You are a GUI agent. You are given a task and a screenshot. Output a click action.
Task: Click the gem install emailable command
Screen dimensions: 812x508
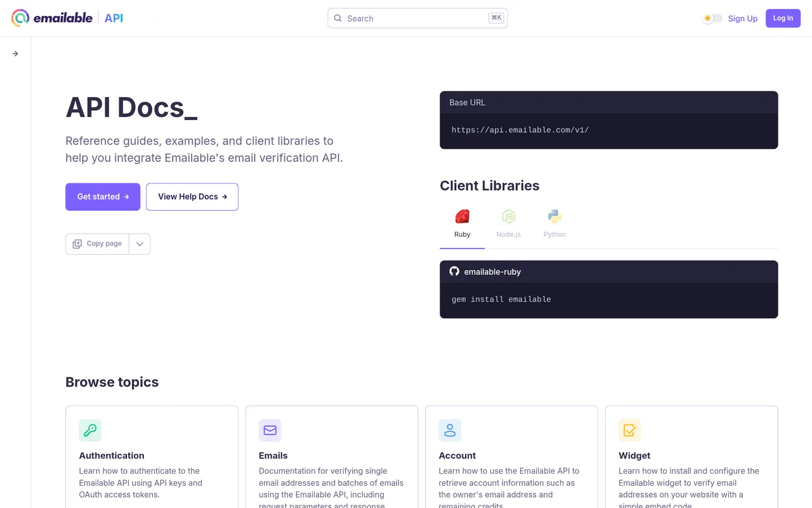(501, 300)
